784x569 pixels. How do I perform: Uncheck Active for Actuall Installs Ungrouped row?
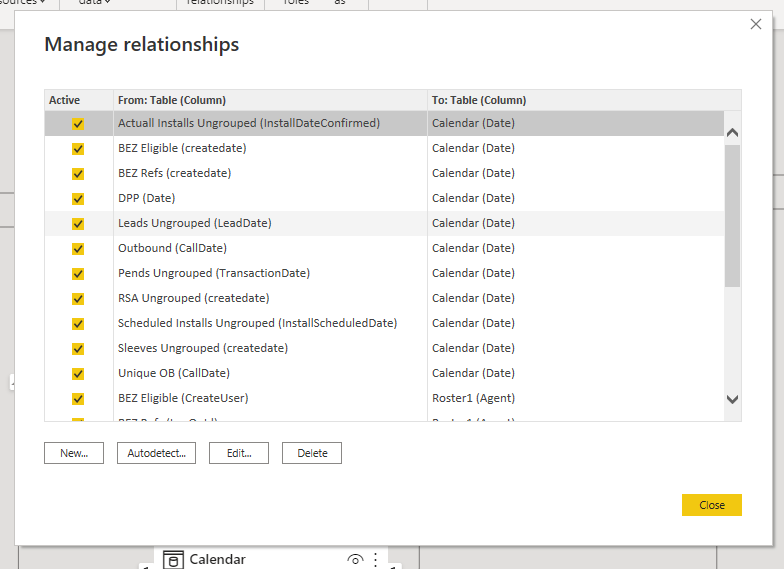coord(78,124)
